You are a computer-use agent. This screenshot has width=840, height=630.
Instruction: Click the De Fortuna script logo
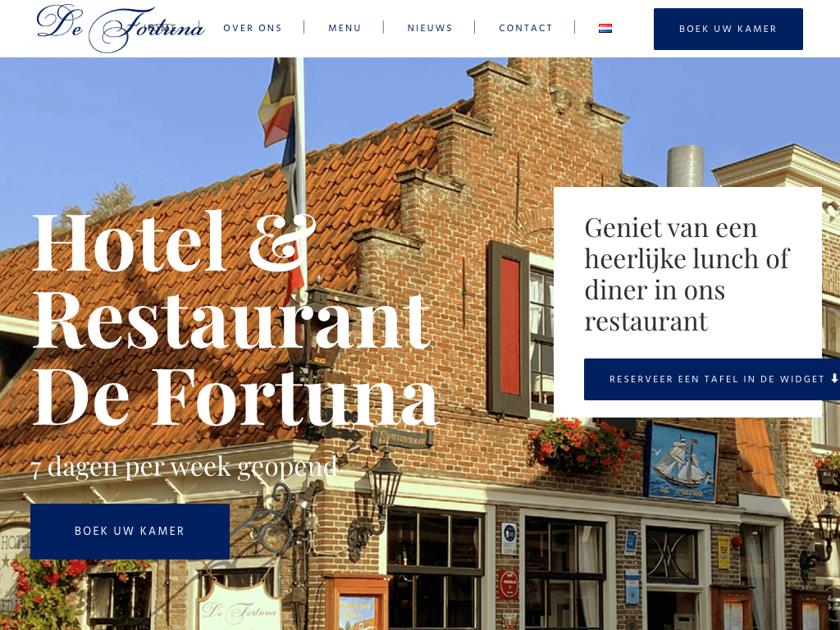(121, 28)
